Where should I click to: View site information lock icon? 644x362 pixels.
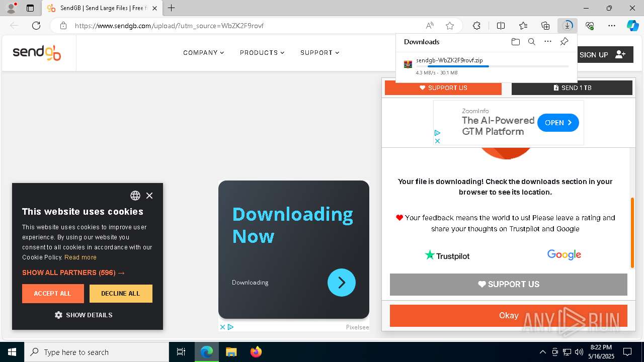63,26
